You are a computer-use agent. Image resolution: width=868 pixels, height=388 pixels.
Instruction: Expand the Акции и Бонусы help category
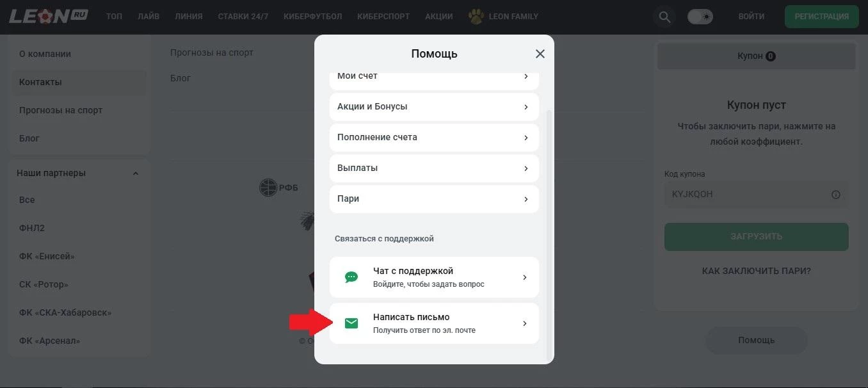tap(434, 106)
